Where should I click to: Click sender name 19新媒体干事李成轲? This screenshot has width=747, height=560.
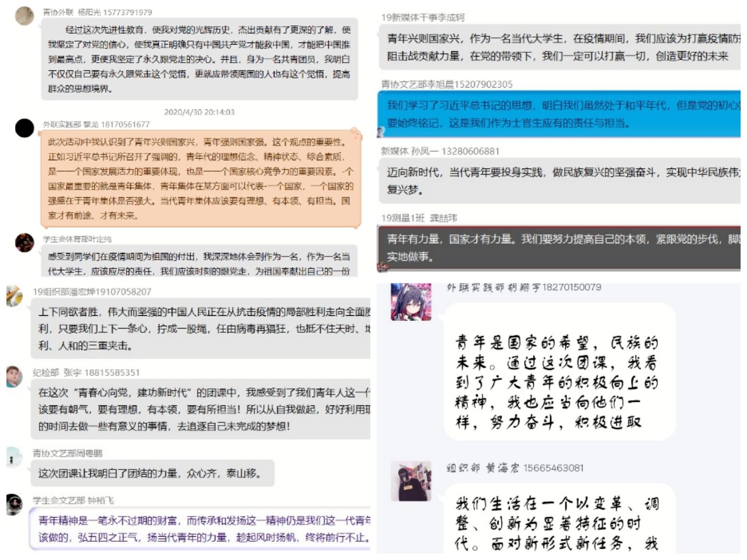click(x=423, y=18)
